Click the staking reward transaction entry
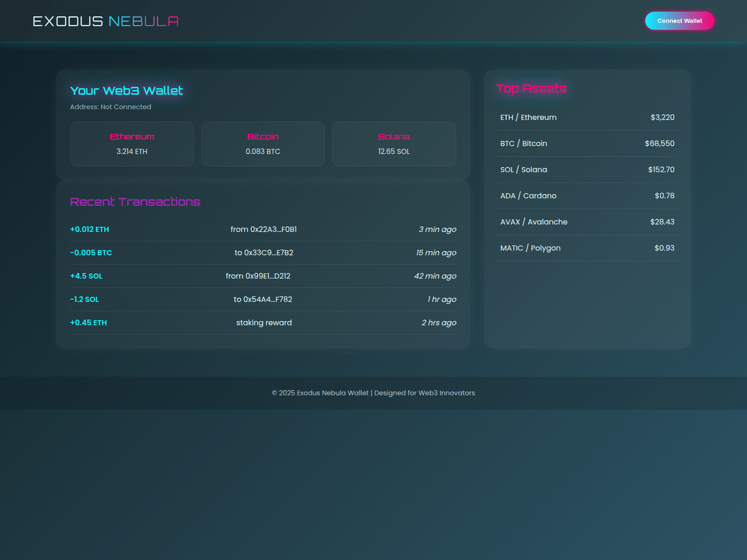Image resolution: width=747 pixels, height=560 pixels. 263,322
